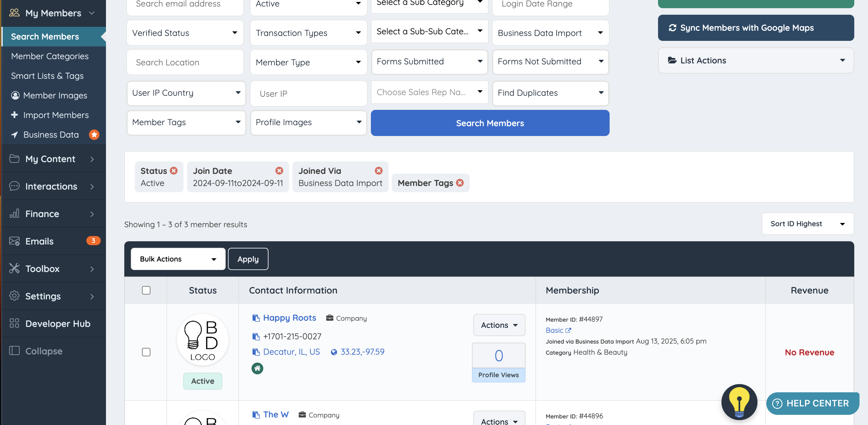Click the green home icon under Happy Roots

coord(257,368)
